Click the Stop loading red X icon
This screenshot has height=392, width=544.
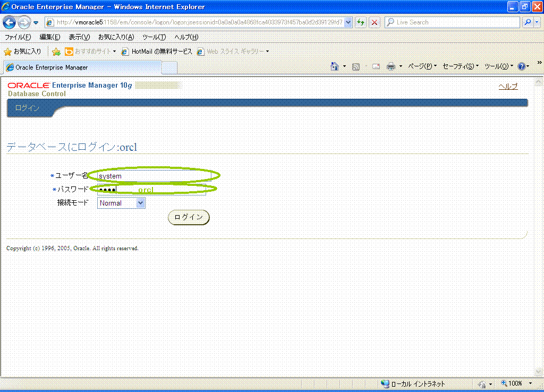click(x=375, y=22)
